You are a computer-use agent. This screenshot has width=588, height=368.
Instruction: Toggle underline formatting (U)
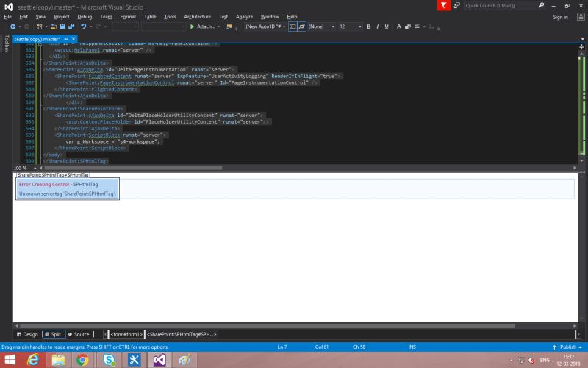(x=387, y=26)
